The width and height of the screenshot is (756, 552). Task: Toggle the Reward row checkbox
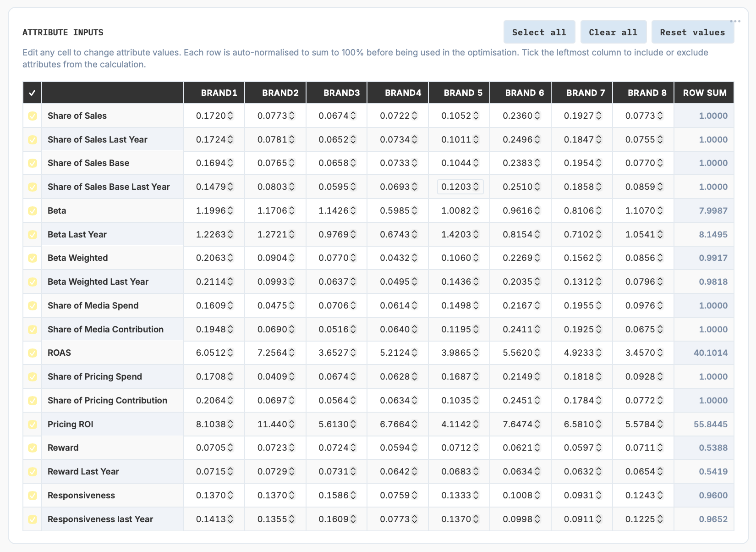[x=33, y=448]
